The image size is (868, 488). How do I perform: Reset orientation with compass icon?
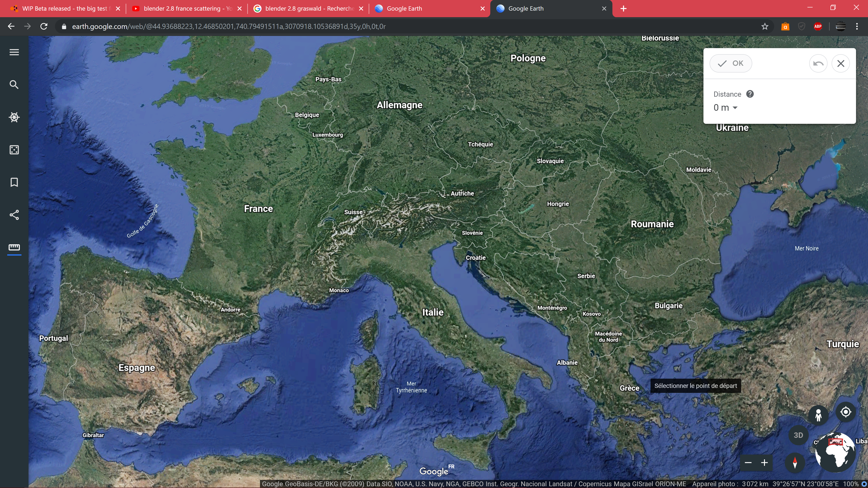pos(795,463)
